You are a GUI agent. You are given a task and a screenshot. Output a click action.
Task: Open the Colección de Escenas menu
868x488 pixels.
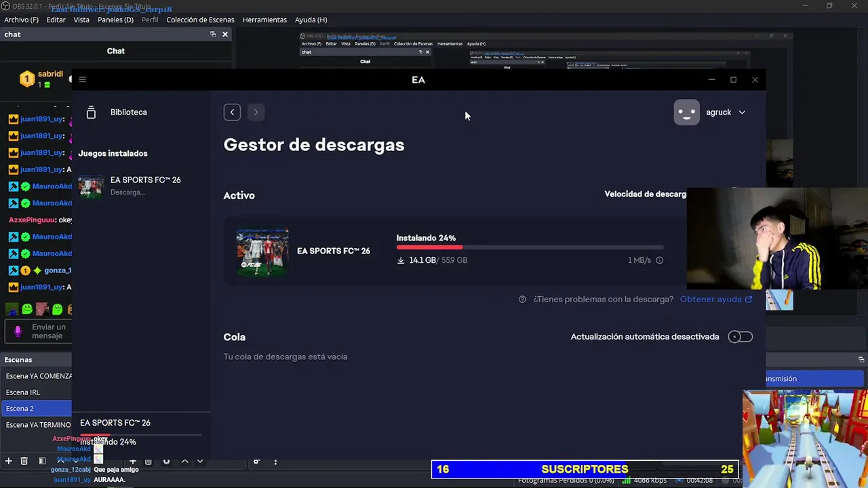[200, 20]
